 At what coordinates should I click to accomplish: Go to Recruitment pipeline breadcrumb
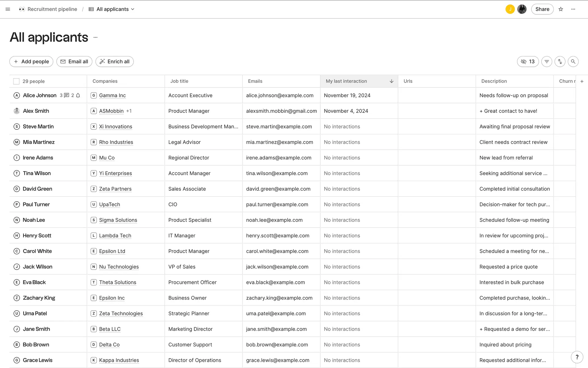[x=52, y=9]
